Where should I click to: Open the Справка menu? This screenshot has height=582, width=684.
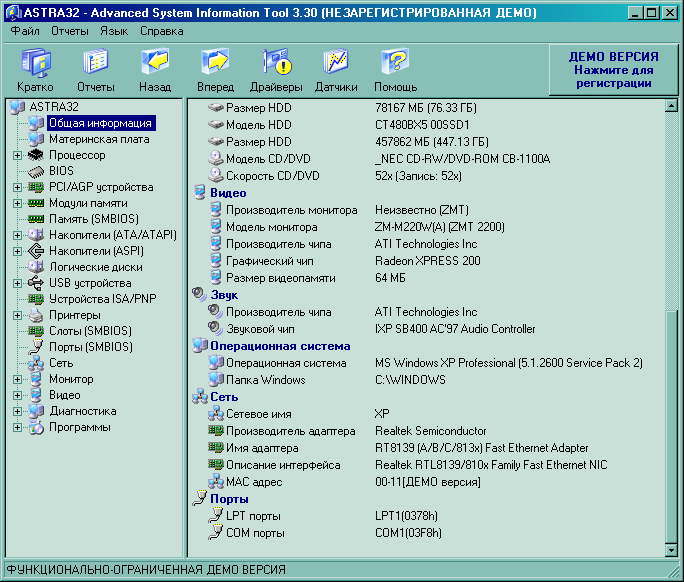coord(161,31)
